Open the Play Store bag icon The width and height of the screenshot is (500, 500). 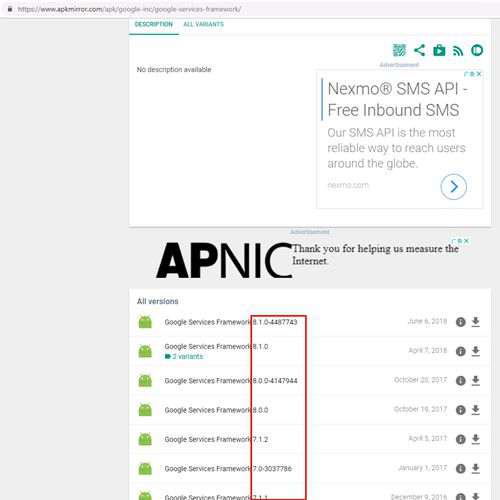coord(439,50)
